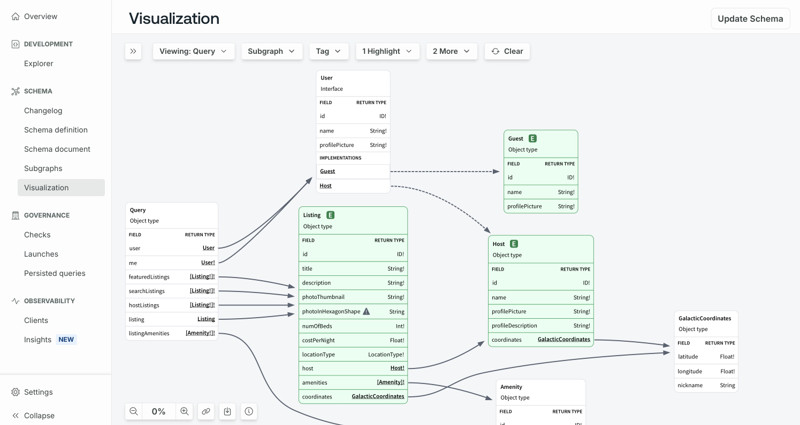Screen dimensions: 800x425
Task: Open the 1 Highlight dropdown
Action: click(387, 51)
